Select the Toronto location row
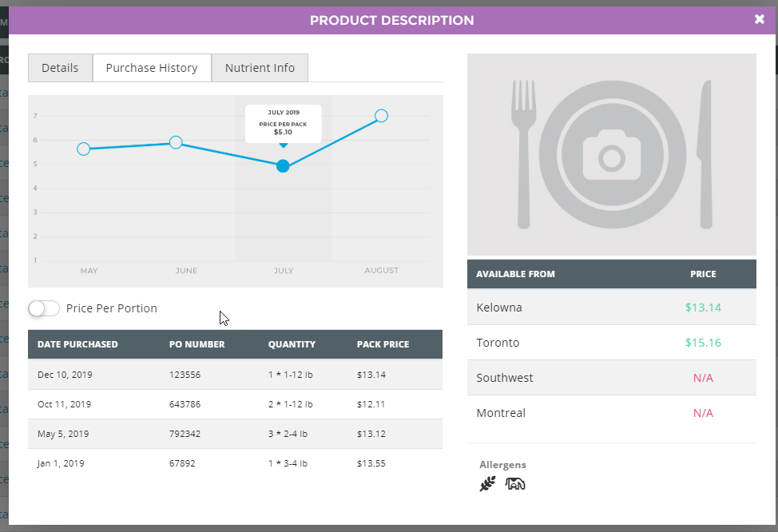The image size is (778, 532). pyautogui.click(x=612, y=343)
